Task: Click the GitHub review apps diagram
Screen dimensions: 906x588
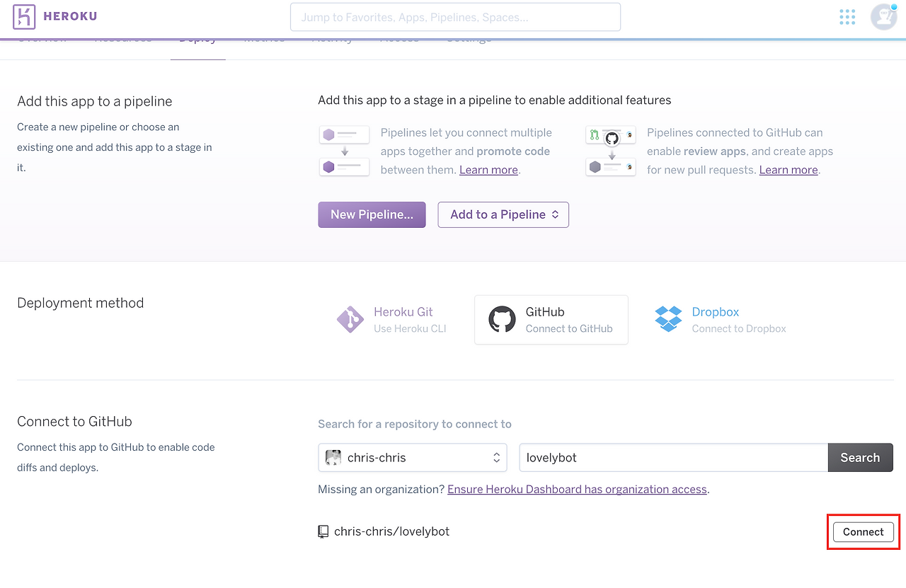Action: click(610, 151)
